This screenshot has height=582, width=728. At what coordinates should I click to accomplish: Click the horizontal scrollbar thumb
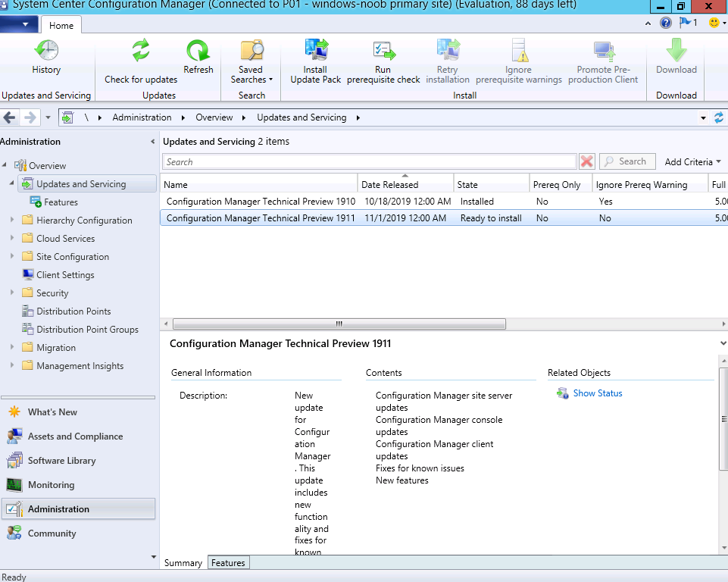tap(339, 324)
